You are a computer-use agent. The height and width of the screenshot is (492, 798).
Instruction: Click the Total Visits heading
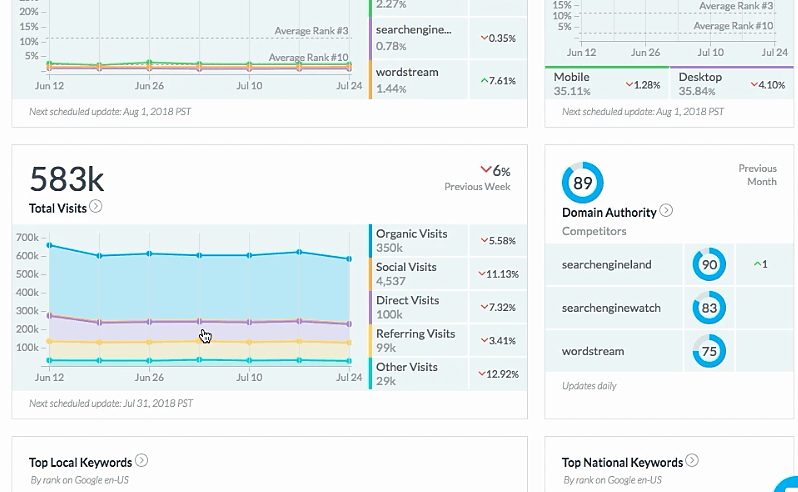pos(58,208)
